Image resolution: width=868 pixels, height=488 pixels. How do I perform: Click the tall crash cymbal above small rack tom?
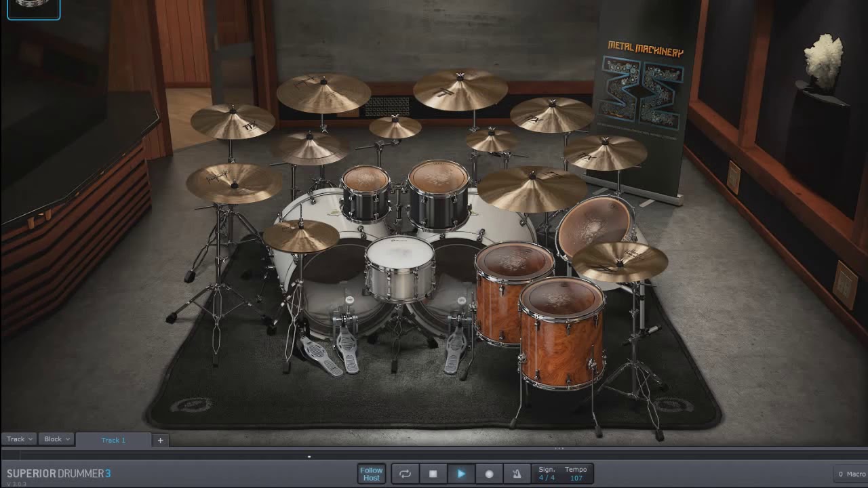323,93
